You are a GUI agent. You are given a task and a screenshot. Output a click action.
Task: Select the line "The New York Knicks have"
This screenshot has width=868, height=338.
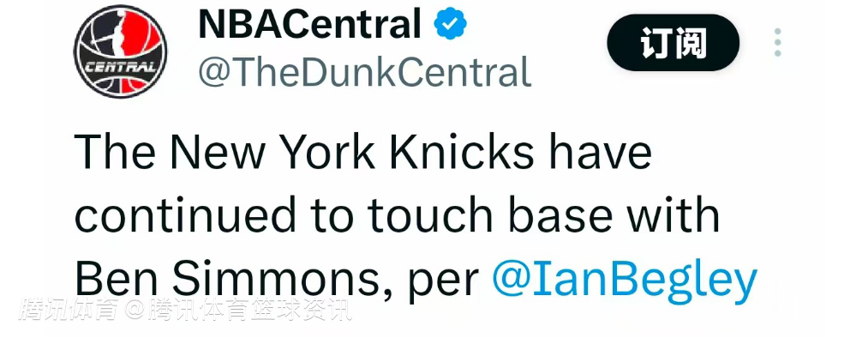[362, 150]
